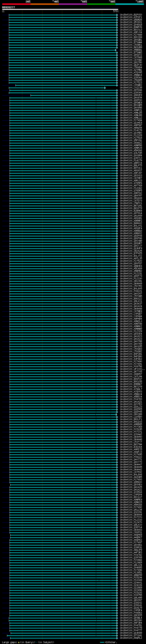This screenshot has height=644, width=146.
Task: Click the cyan ~100% identity legend bar
Action: [130, 4]
